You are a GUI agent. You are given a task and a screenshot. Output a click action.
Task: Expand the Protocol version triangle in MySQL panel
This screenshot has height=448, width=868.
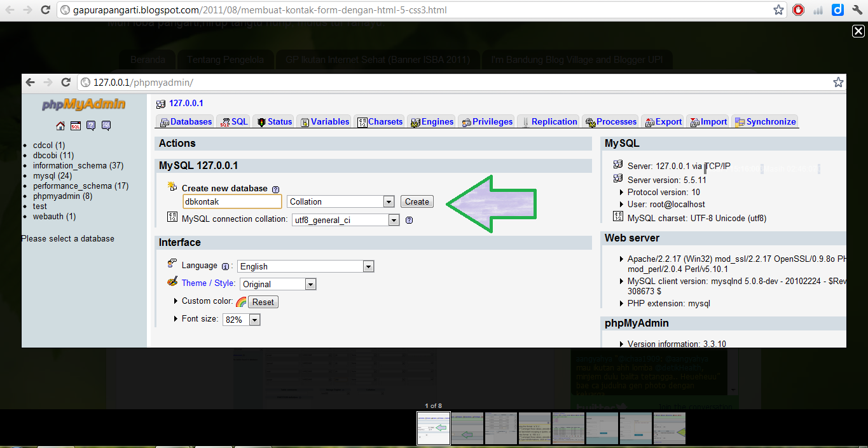coord(622,192)
